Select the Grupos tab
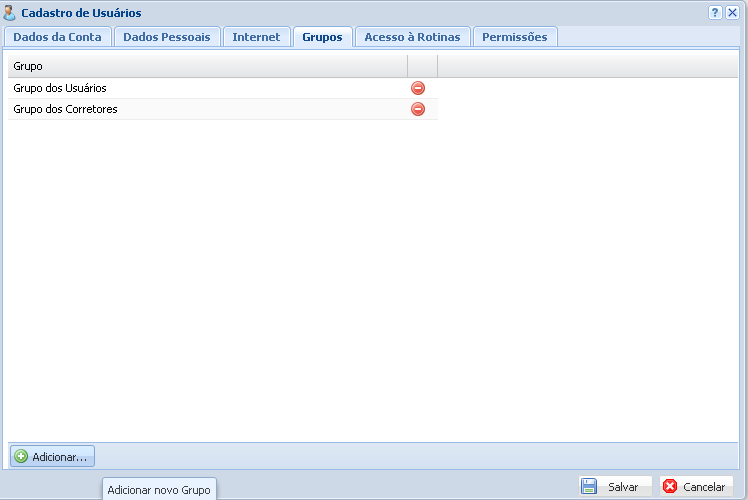 322,37
